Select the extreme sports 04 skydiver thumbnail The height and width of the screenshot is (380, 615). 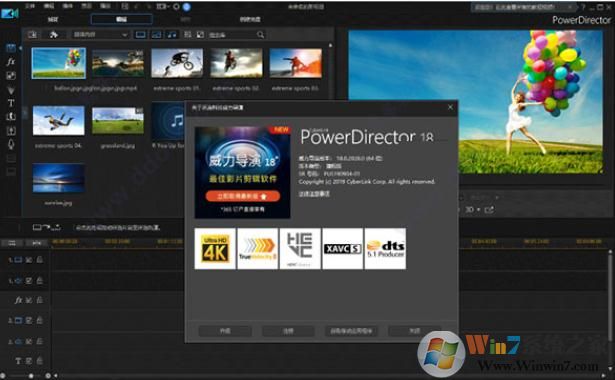58,120
